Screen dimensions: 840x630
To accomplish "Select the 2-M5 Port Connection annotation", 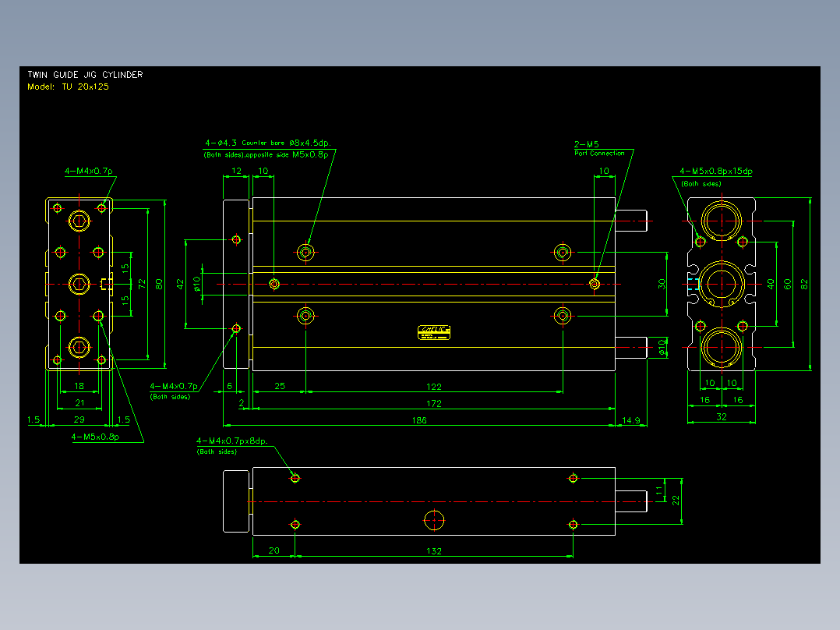I will [x=599, y=148].
